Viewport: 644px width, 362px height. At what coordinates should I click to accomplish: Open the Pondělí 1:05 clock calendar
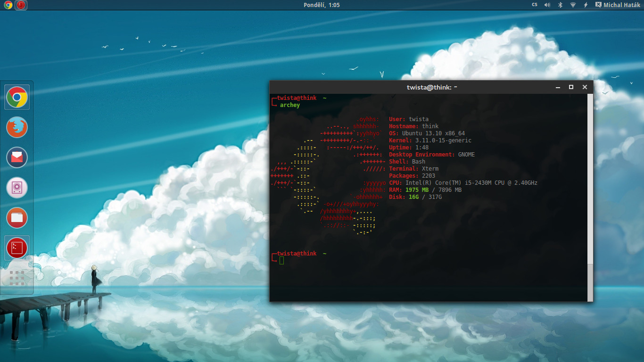322,5
